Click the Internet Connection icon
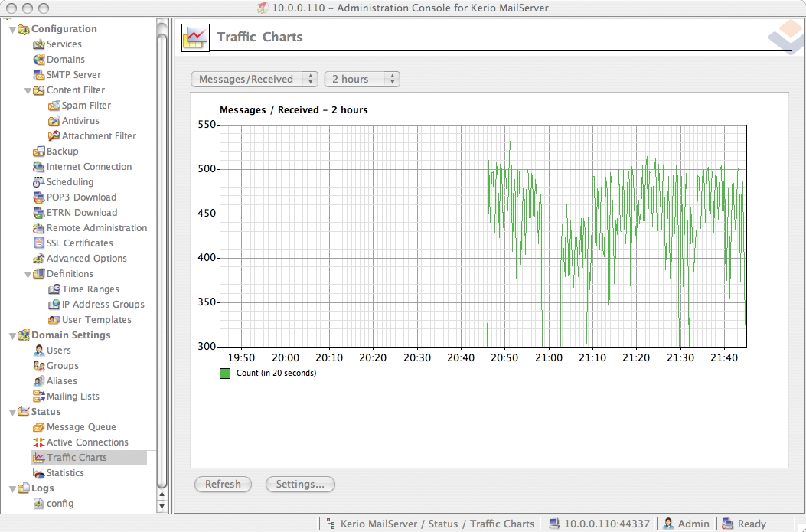Screen dimensions: 806x532 tap(38, 167)
